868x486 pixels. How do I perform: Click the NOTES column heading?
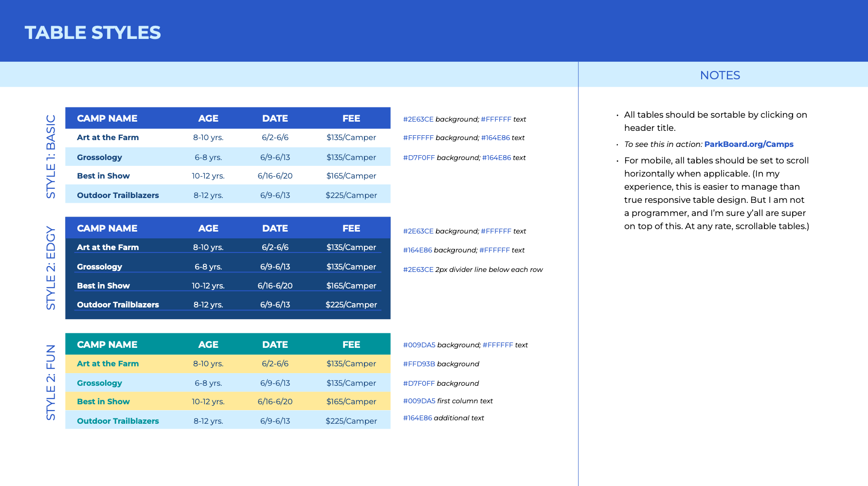720,75
